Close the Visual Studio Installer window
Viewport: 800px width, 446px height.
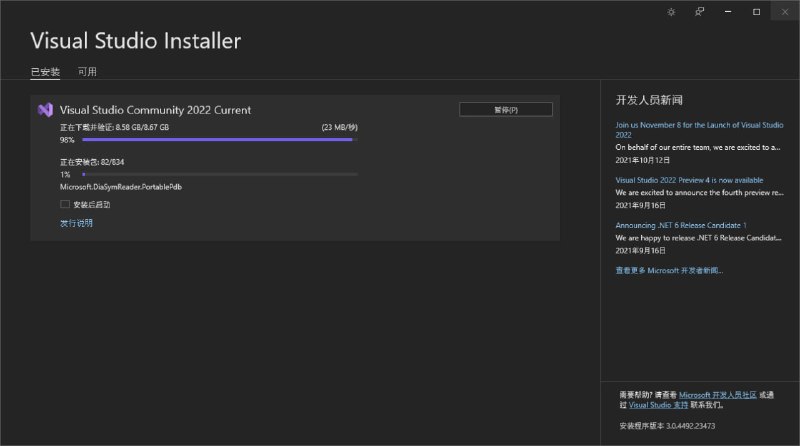click(785, 12)
